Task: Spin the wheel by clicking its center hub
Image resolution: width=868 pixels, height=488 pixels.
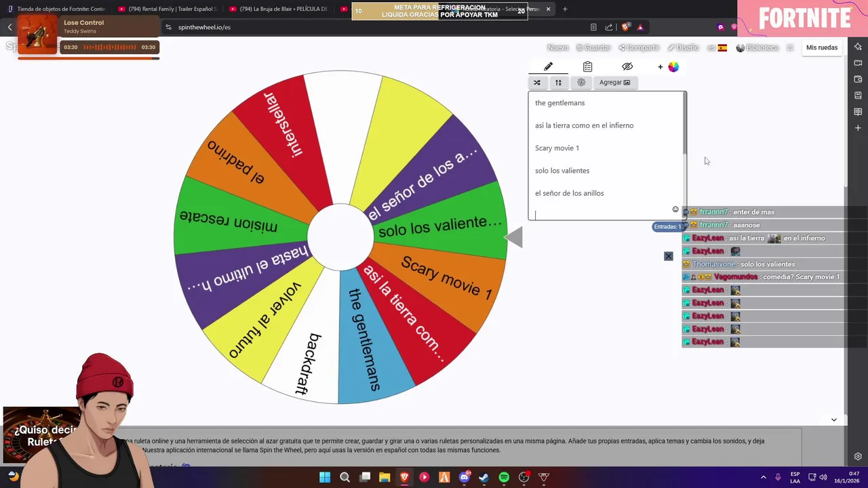Action: pos(340,237)
